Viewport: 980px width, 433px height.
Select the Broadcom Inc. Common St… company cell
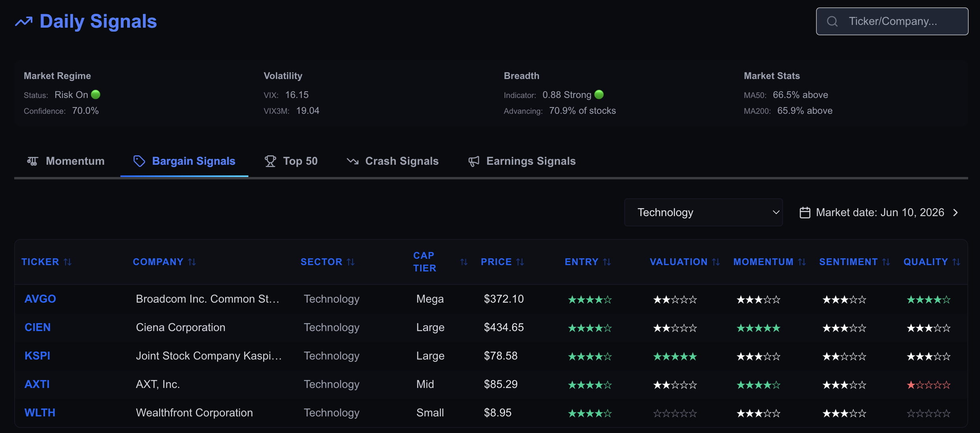click(x=208, y=299)
